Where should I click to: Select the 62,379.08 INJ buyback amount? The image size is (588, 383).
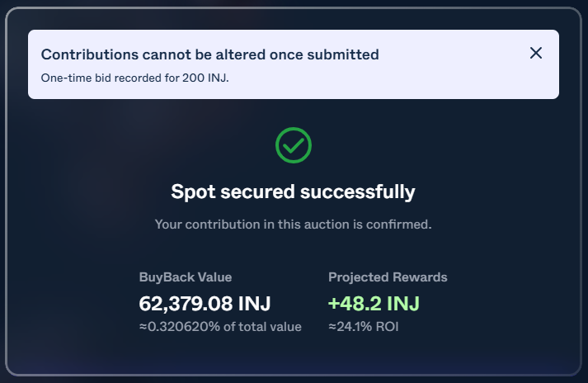pyautogui.click(x=205, y=303)
